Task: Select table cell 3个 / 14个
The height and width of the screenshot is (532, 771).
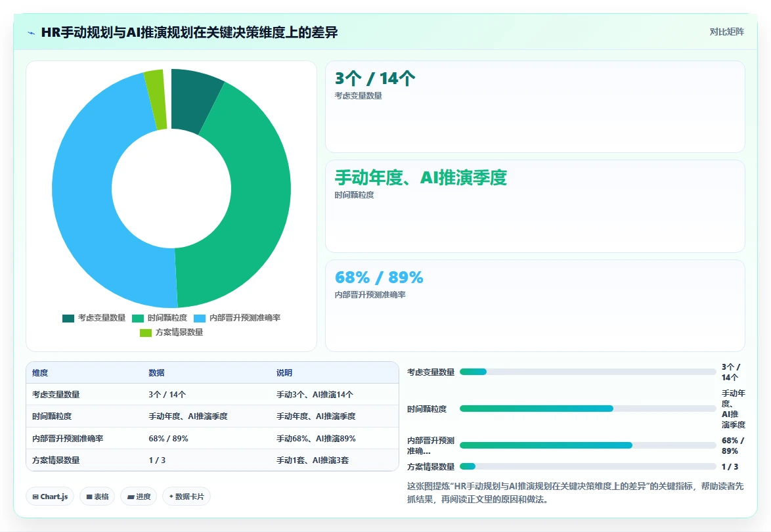Action: (x=167, y=394)
